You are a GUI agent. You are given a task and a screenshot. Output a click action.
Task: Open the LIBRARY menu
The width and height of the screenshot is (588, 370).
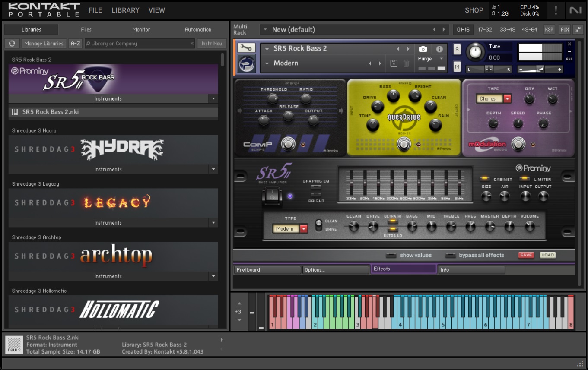[x=125, y=10]
